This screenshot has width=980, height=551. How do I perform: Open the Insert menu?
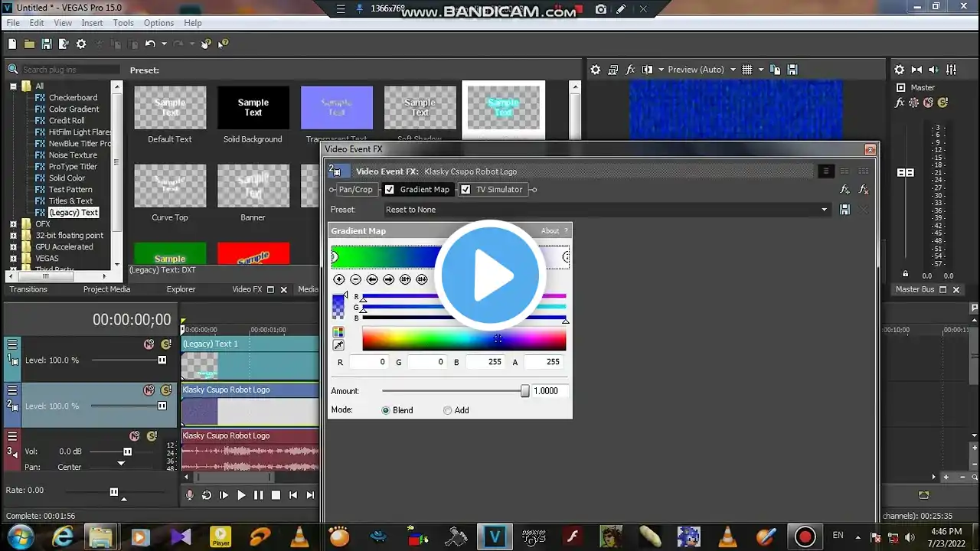pyautogui.click(x=92, y=23)
